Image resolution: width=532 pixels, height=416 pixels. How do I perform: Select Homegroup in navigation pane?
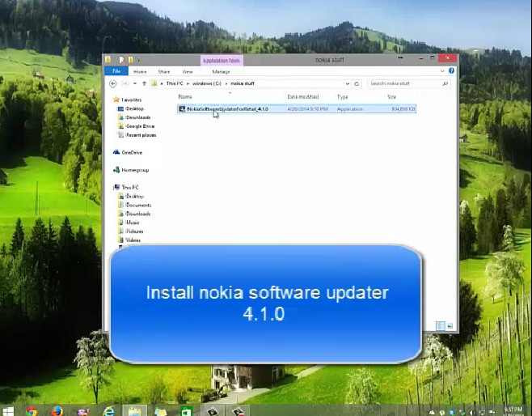(x=131, y=170)
